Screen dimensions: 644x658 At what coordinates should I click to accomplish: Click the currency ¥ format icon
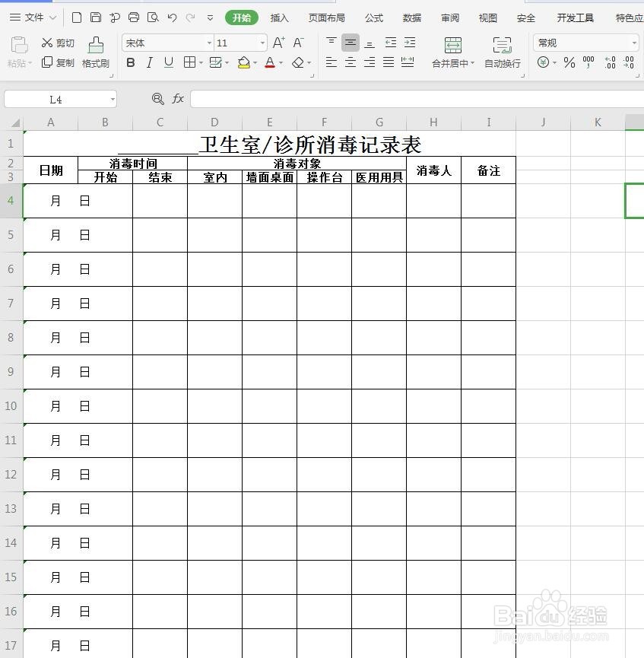pos(544,62)
